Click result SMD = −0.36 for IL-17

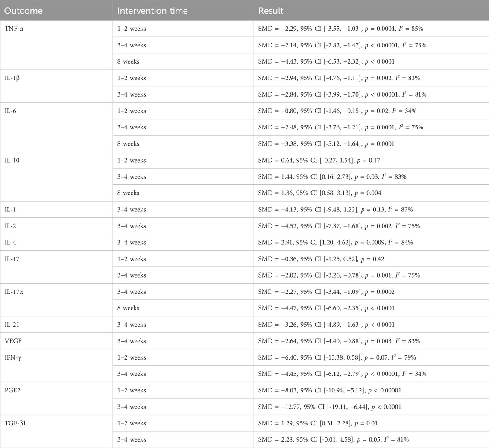pyautogui.click(x=371, y=259)
